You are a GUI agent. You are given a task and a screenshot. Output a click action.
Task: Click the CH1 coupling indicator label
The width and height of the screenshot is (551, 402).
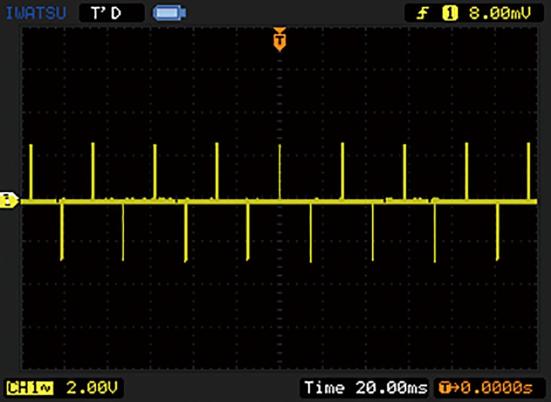point(30,388)
